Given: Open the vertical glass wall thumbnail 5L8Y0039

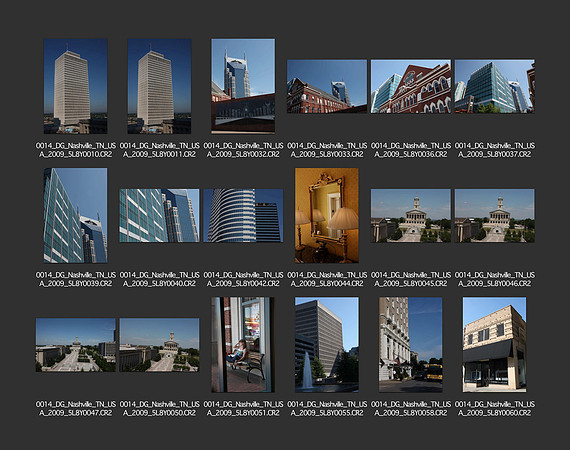Looking at the screenshot, I should pyautogui.click(x=76, y=216).
